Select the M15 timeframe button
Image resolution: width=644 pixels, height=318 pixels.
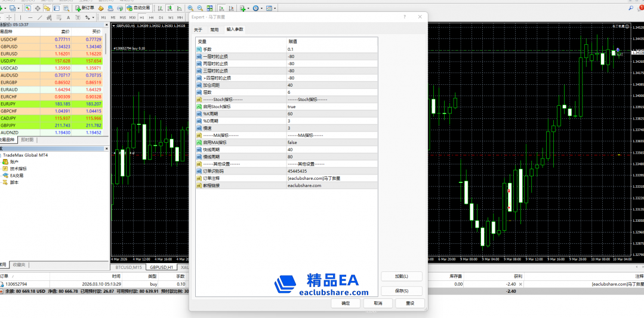pyautogui.click(x=122, y=18)
